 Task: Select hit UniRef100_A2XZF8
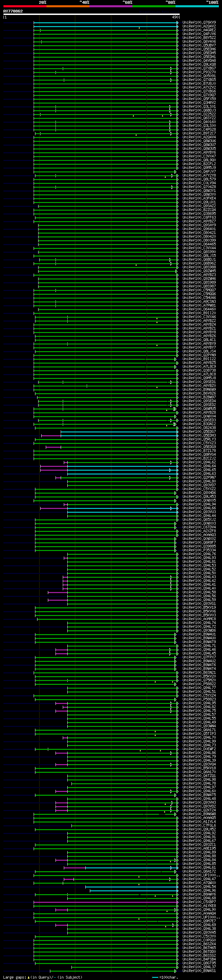click(x=199, y=531)
